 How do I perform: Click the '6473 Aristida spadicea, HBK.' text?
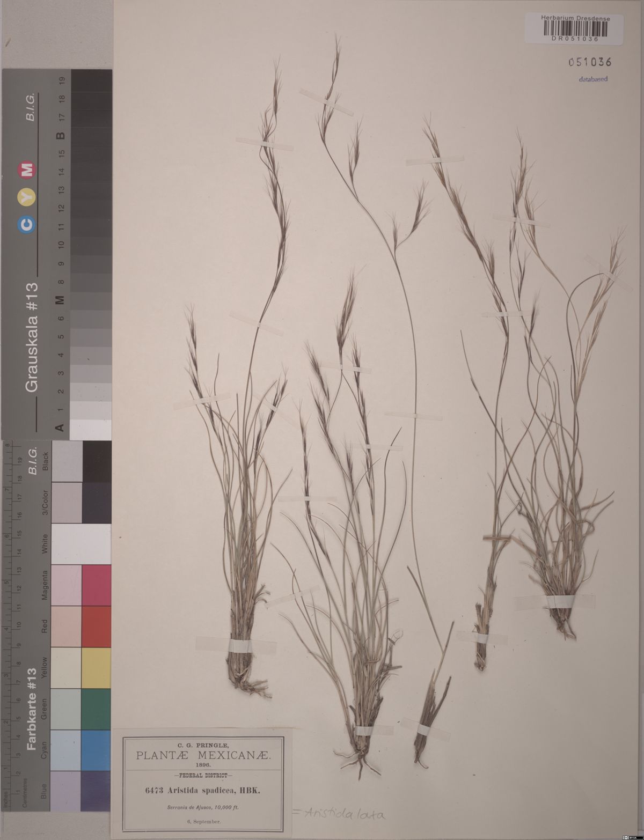pyautogui.click(x=203, y=789)
